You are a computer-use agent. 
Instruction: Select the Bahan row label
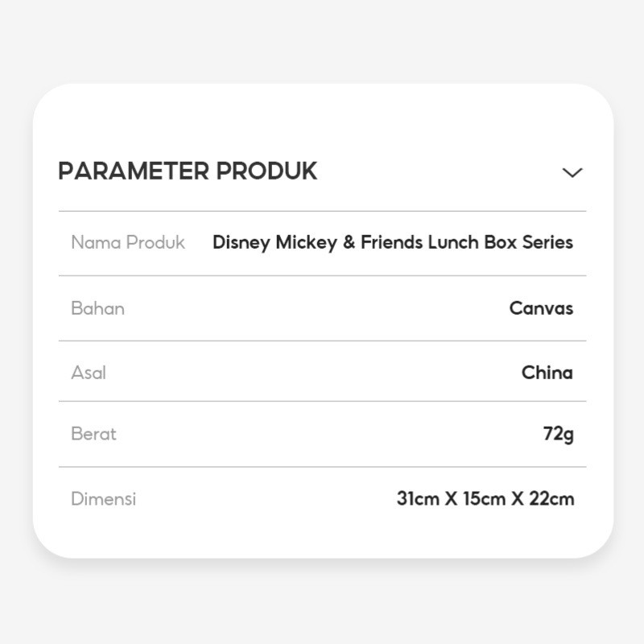click(x=97, y=308)
